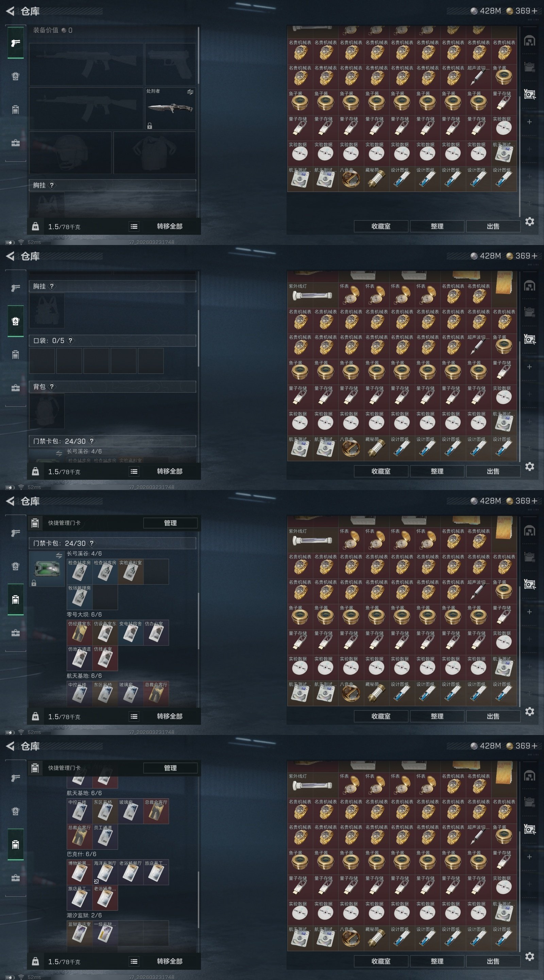Click the lock icon under the 处刑者 knife

click(149, 126)
